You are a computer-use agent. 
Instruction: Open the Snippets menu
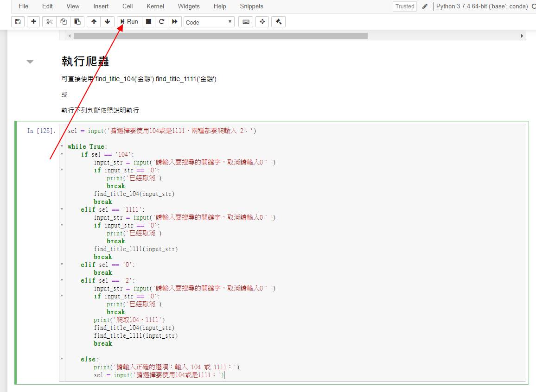251,6
